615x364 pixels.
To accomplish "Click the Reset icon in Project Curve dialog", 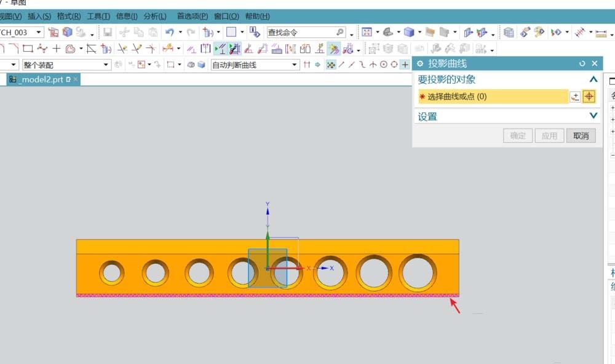I will point(582,63).
